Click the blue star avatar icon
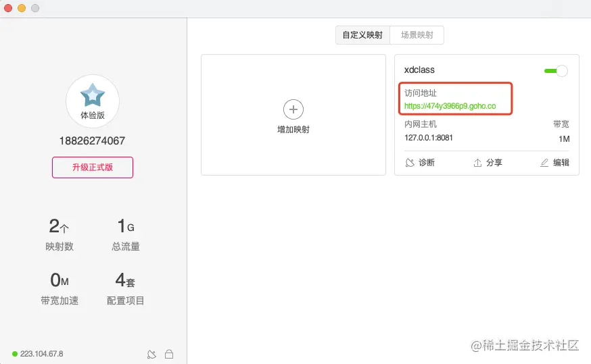Screen dimensions: 591x364 pyautogui.click(x=93, y=96)
